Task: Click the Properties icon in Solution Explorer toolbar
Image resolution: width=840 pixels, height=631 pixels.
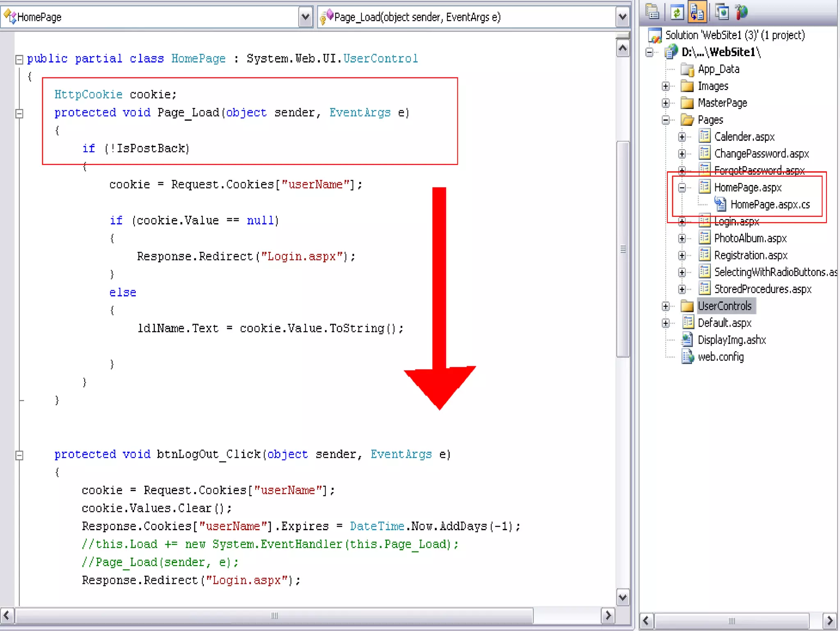Action: [x=652, y=12]
